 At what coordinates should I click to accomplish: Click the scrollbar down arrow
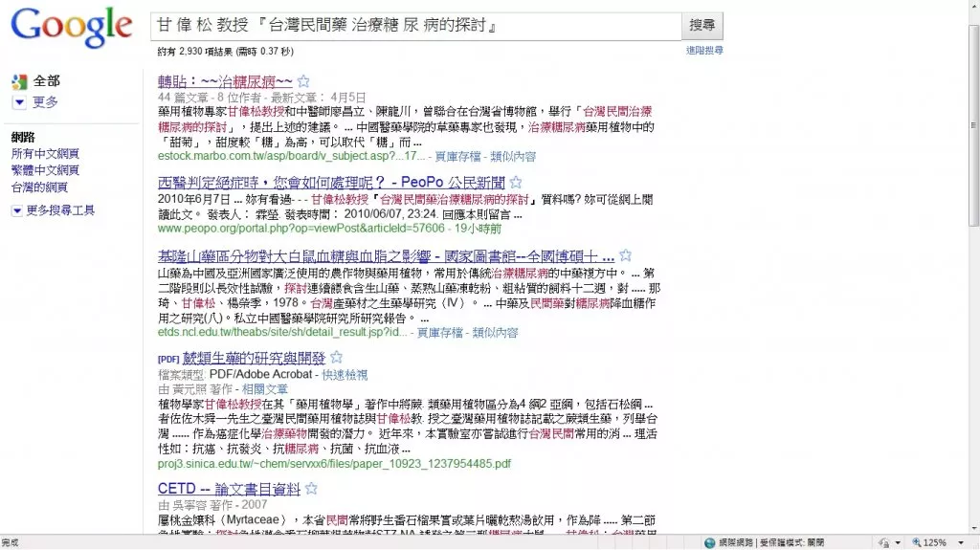[x=973, y=529]
